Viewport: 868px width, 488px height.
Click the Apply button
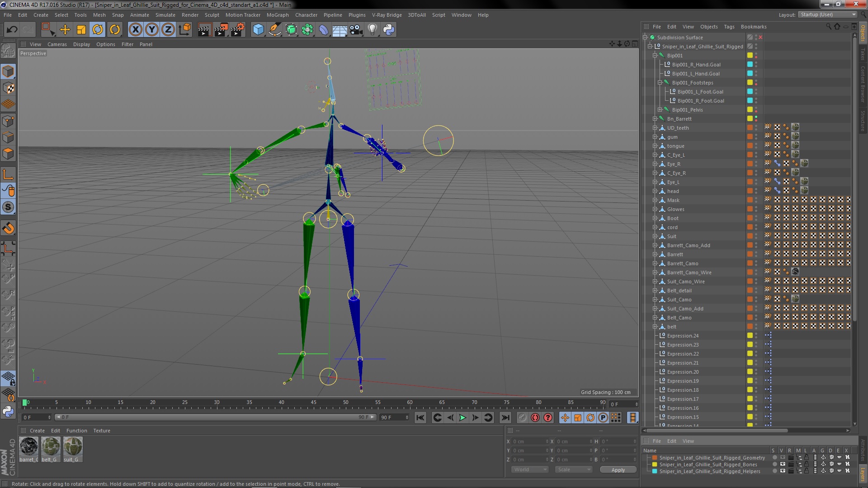point(618,470)
